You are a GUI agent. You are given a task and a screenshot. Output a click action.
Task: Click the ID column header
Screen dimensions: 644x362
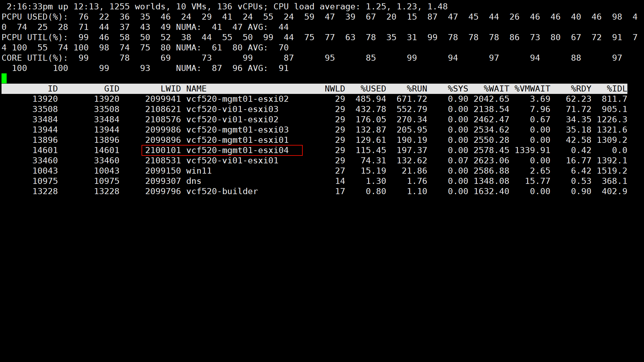coord(53,89)
